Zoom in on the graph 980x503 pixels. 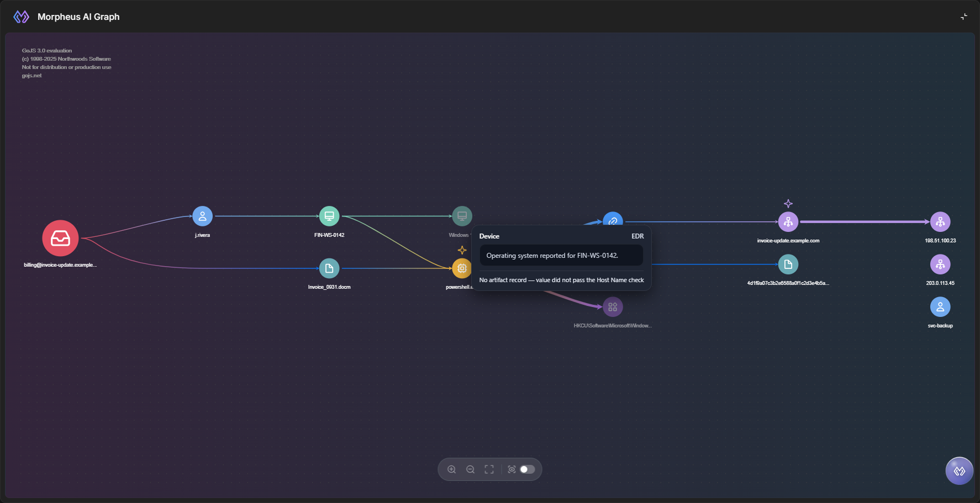point(452,469)
